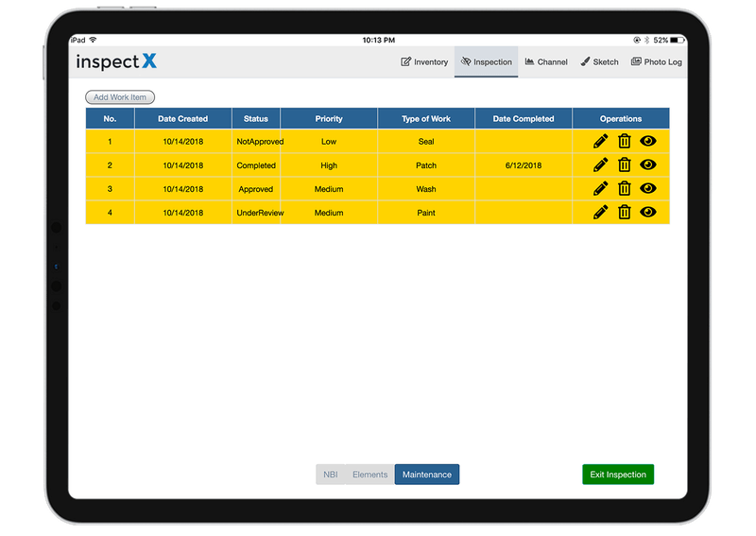The width and height of the screenshot is (756, 536).
Task: Click the Wash work type cell
Action: 426,189
